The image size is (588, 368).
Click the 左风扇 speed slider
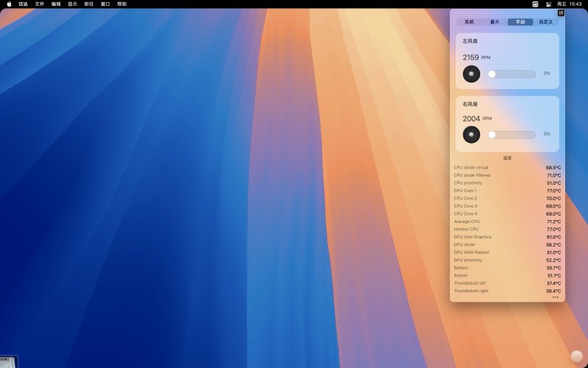tap(512, 74)
